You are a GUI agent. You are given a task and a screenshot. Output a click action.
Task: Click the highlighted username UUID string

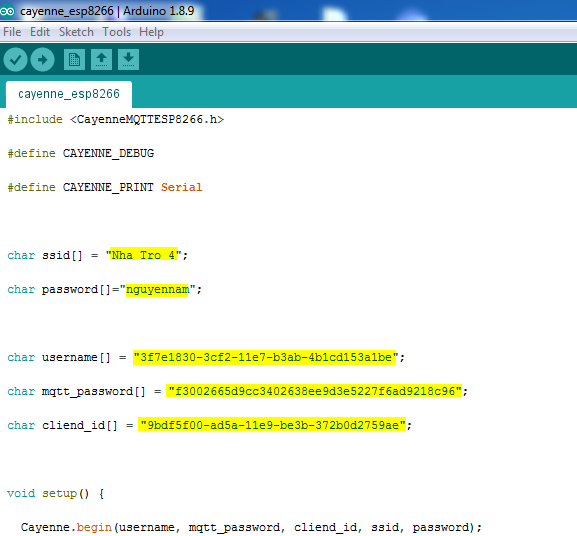click(x=264, y=357)
